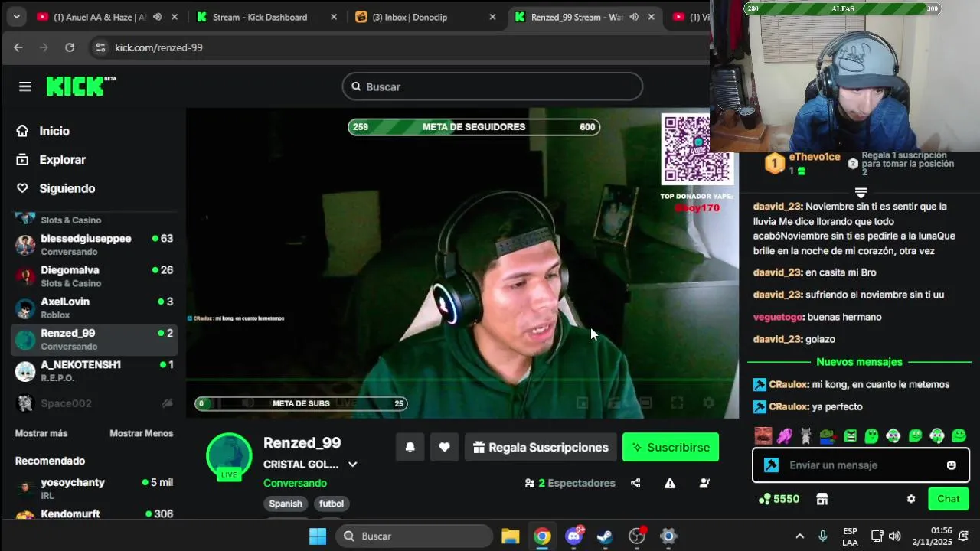Image resolution: width=980 pixels, height=551 pixels.
Task: Click Mostrar más in sidebar
Action: tap(41, 433)
